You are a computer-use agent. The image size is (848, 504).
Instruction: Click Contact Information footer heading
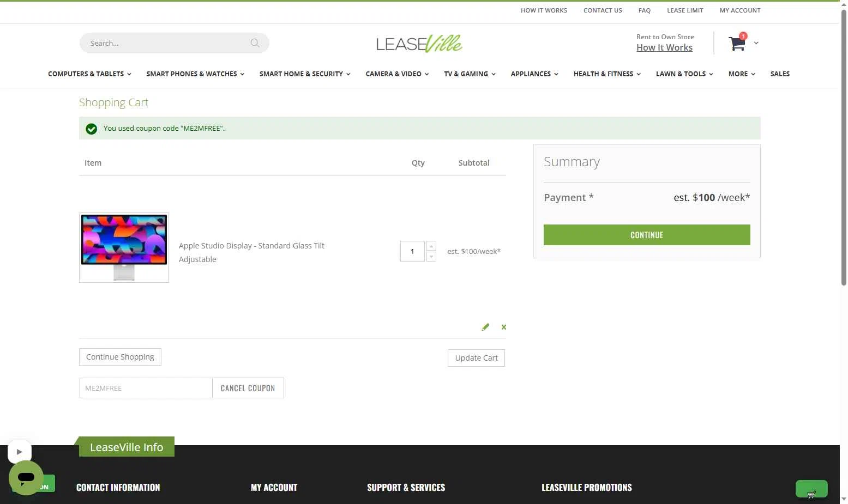pyautogui.click(x=118, y=488)
